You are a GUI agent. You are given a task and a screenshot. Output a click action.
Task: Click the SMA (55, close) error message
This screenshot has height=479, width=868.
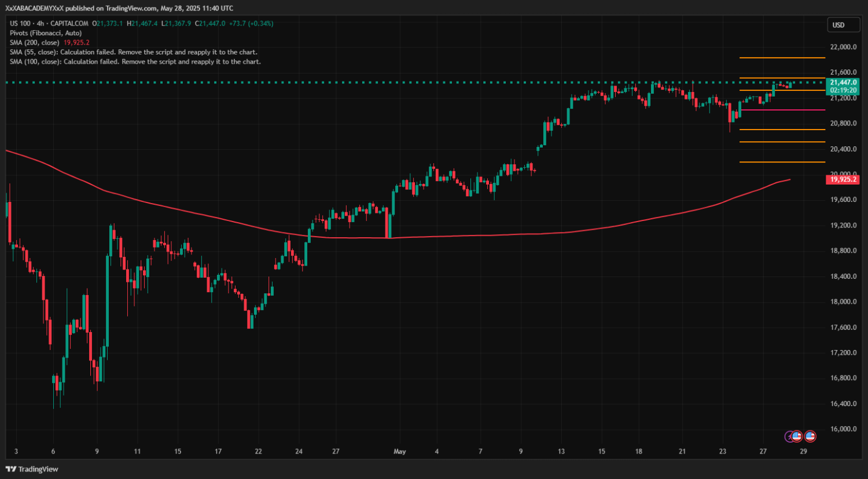[x=134, y=52]
